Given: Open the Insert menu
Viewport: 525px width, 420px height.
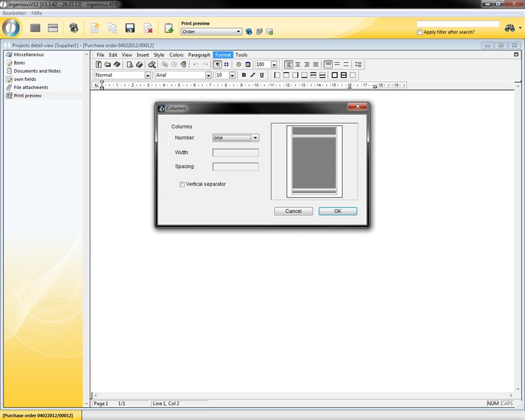Looking at the screenshot, I should pyautogui.click(x=142, y=55).
